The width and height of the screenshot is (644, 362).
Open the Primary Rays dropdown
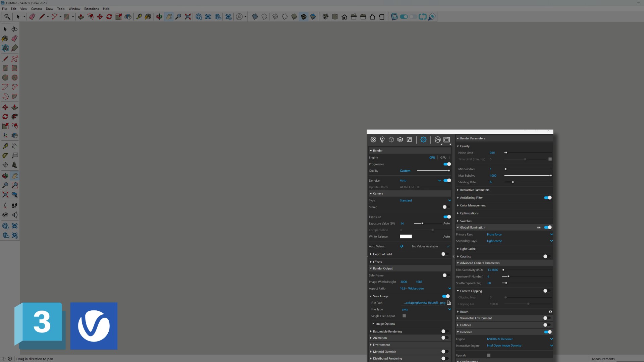click(x=551, y=234)
